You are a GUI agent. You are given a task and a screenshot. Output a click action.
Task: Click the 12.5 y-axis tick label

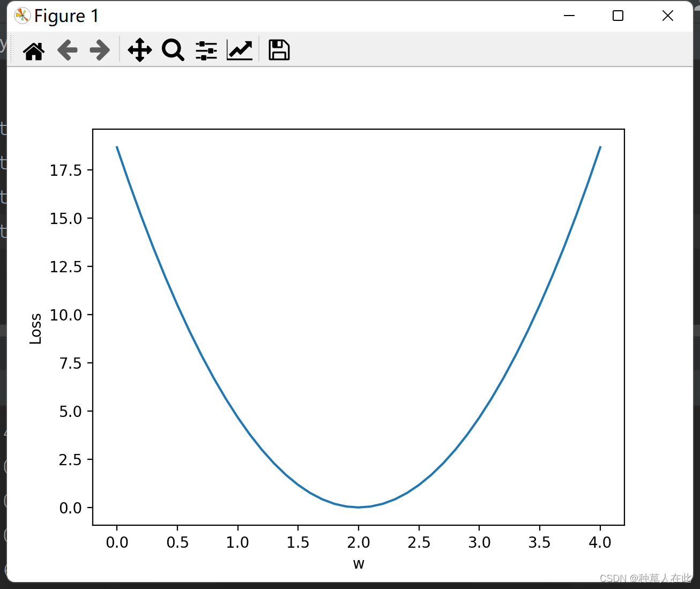[x=66, y=267]
